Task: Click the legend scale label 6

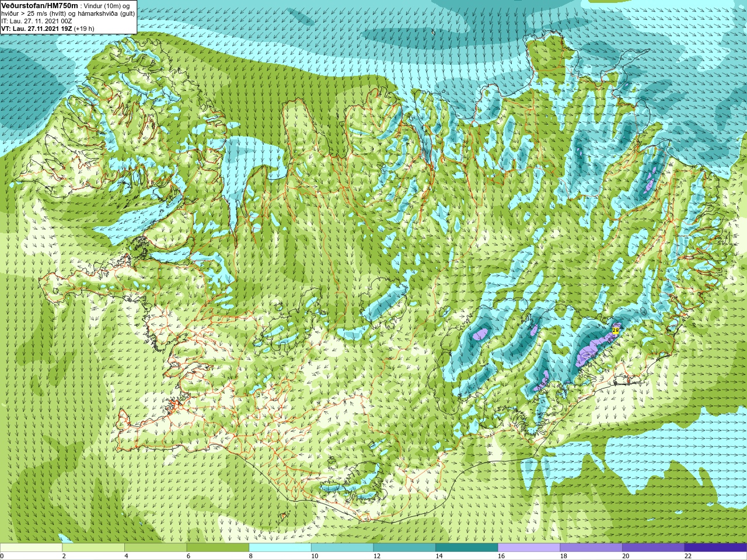Action: (x=189, y=556)
